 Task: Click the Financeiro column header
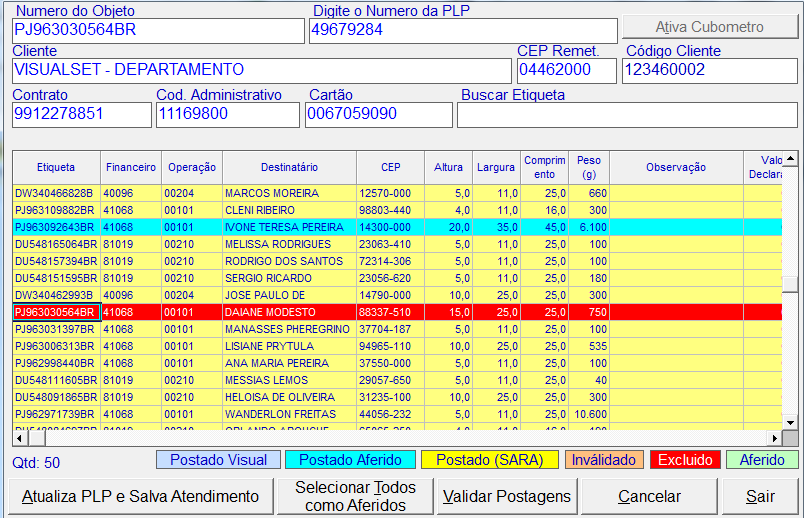[131, 168]
